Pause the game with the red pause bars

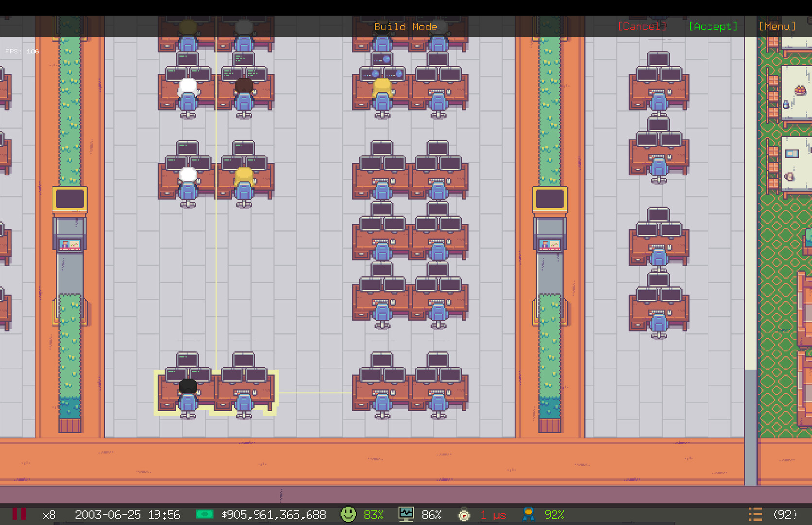click(19, 514)
